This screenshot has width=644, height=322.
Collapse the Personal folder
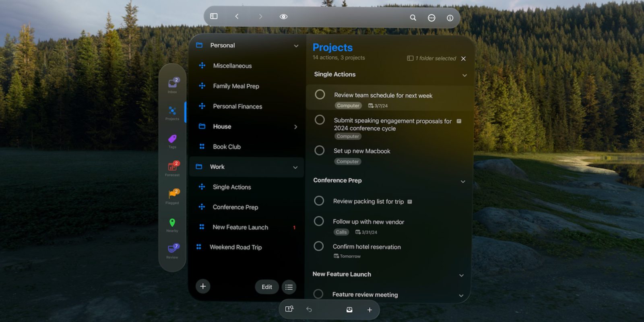tap(296, 46)
